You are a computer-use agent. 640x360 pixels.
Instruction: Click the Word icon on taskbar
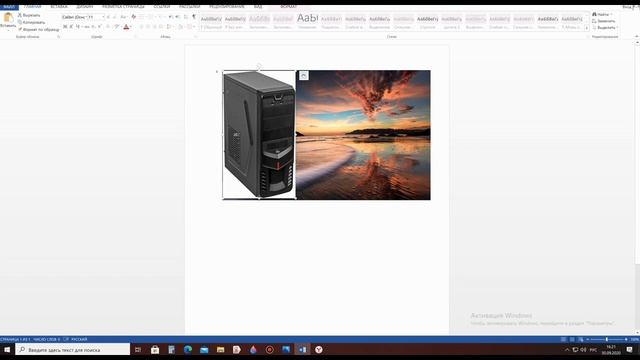click(302, 350)
